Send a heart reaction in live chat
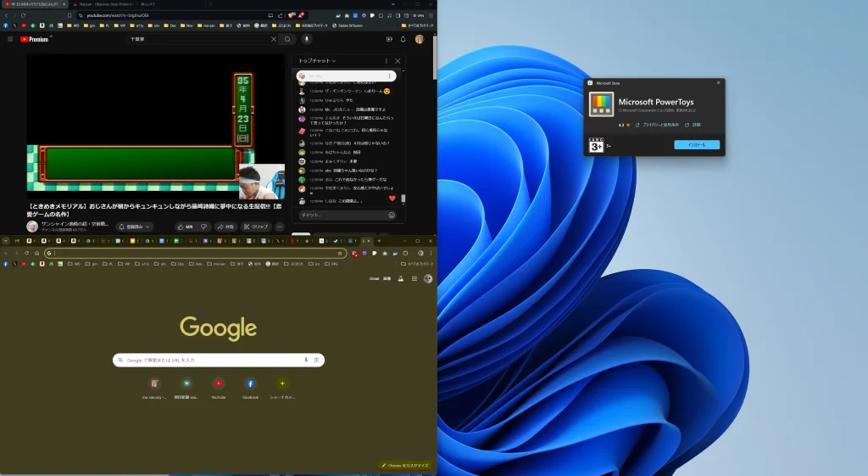The height and width of the screenshot is (476, 868). (x=392, y=198)
